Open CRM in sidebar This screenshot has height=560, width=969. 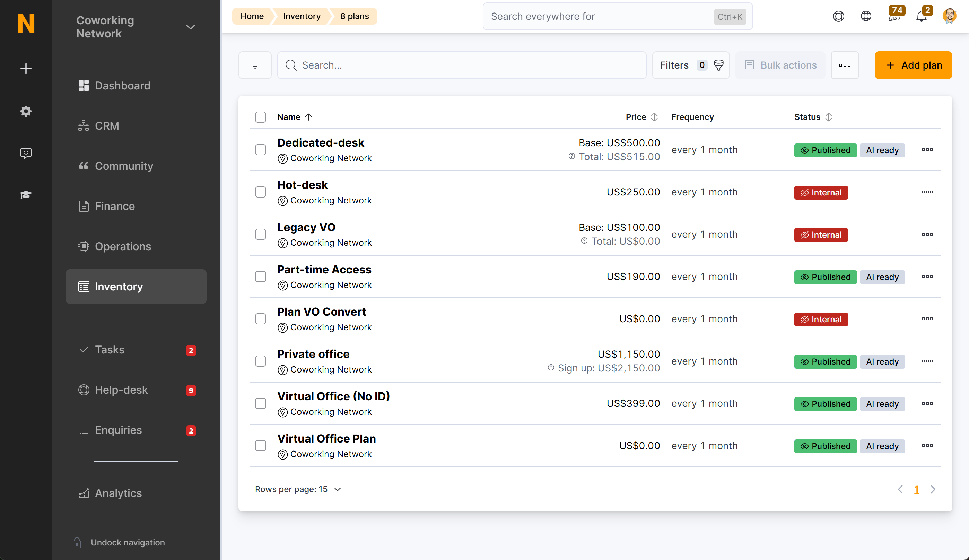click(x=136, y=126)
